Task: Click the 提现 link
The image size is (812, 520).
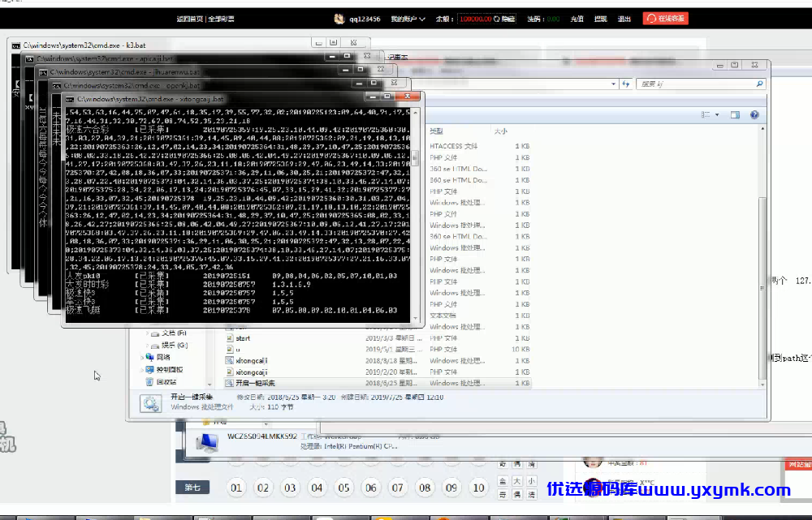Action: (601, 19)
